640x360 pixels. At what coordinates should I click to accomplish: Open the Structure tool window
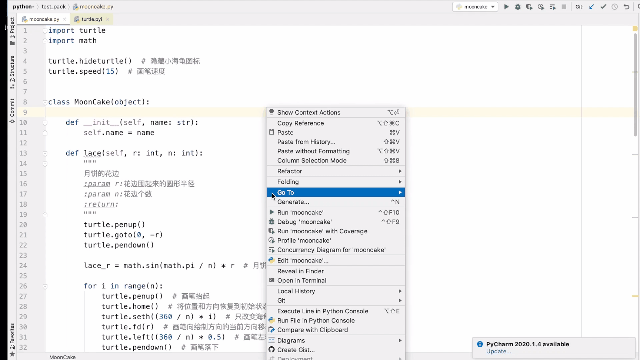click(12, 72)
